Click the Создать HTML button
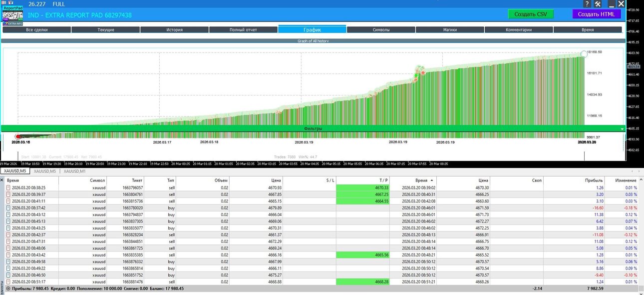 (597, 14)
